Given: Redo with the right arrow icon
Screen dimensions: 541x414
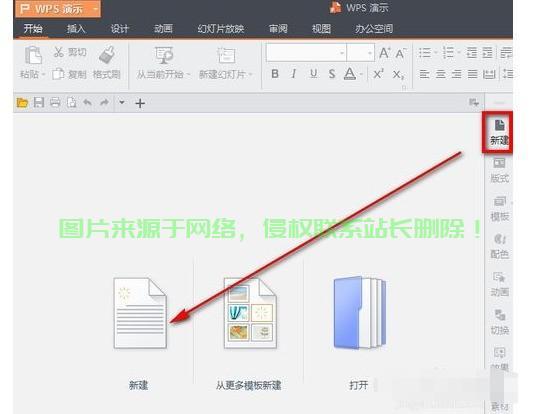Looking at the screenshot, I should pyautogui.click(x=104, y=102).
